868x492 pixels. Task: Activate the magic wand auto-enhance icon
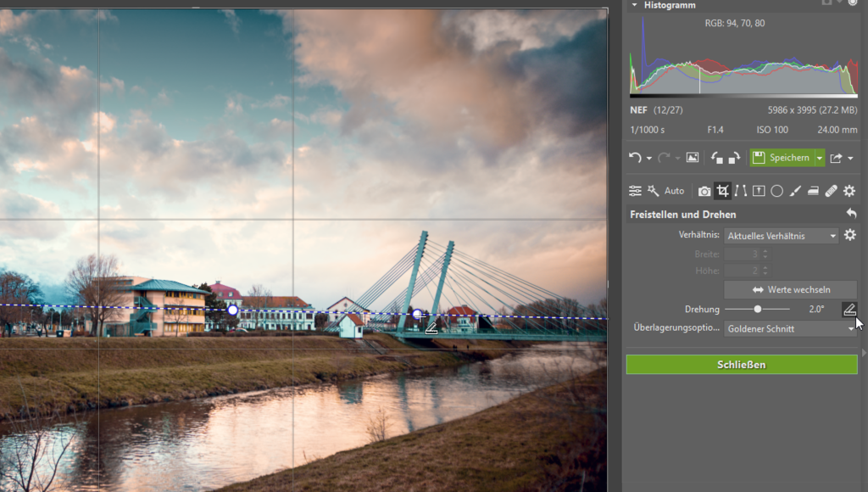(654, 191)
